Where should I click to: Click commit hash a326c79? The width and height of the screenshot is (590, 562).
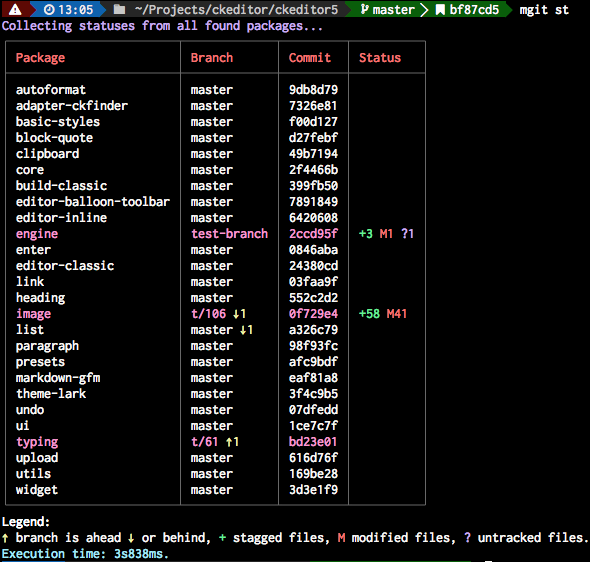(x=313, y=330)
